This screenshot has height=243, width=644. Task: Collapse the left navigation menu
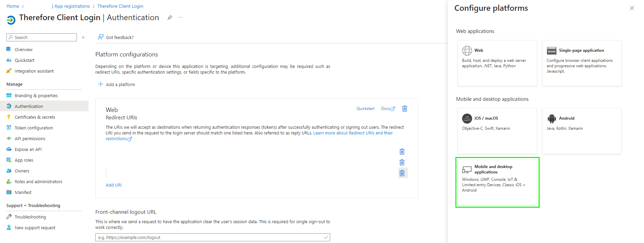83,37
